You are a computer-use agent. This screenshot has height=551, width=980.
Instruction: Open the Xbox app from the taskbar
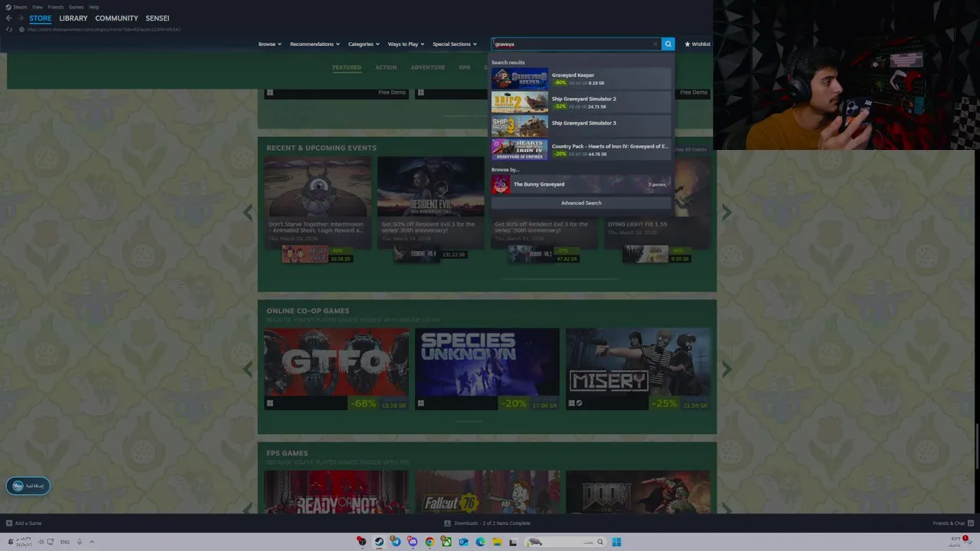coord(446,542)
